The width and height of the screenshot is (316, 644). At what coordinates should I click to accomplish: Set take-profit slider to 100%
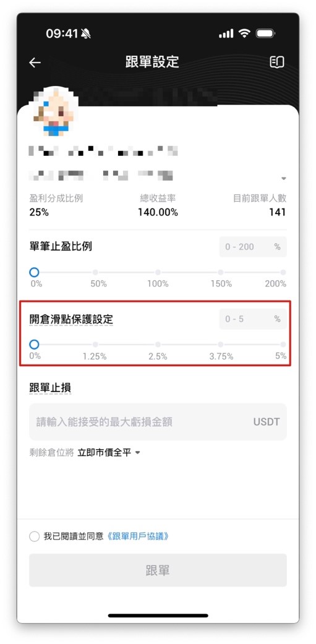(x=158, y=272)
